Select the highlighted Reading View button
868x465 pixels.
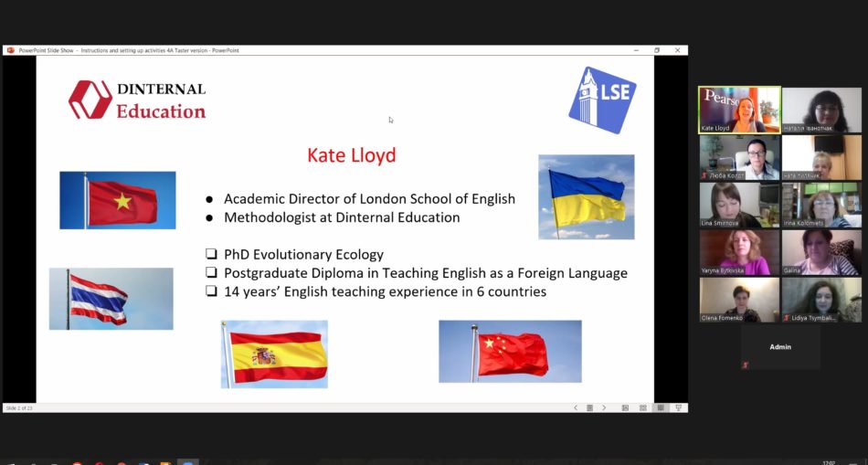660,407
